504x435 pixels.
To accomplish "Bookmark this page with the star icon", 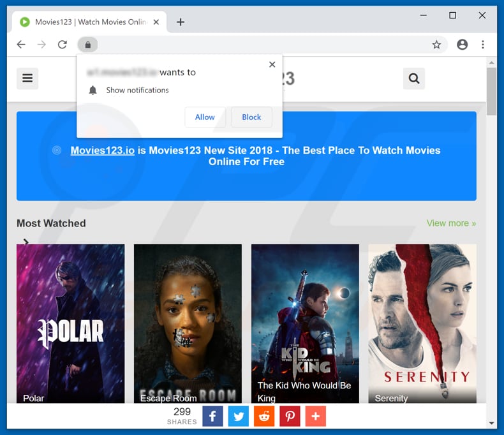I will tap(436, 45).
